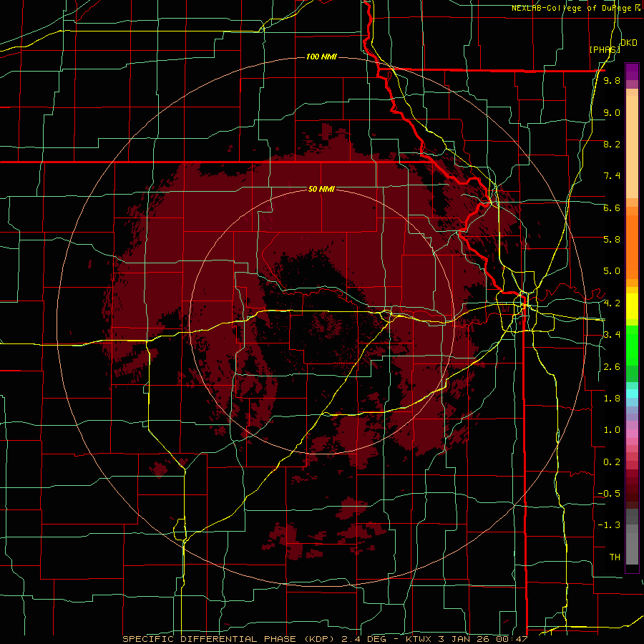644x644 pixels.
Task: Pick the purple segment at top of color bar
Action: 632,72
